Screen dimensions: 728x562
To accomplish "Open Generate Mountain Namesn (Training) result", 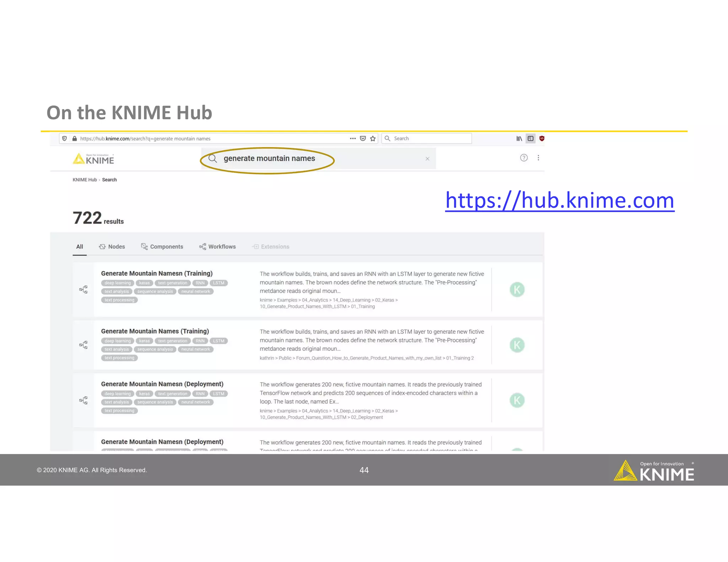I will (157, 273).
